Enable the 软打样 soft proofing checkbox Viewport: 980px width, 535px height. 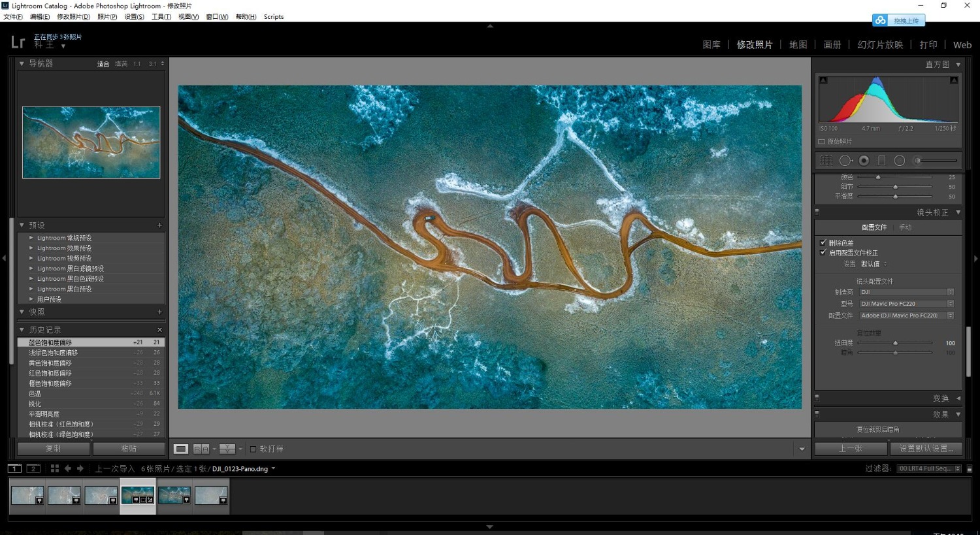[x=253, y=449]
